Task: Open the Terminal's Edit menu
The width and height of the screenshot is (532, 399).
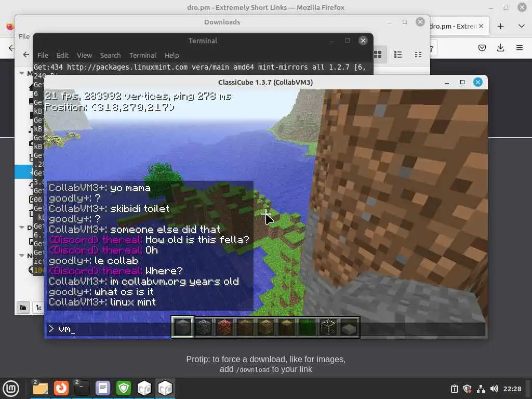Action: pos(62,55)
